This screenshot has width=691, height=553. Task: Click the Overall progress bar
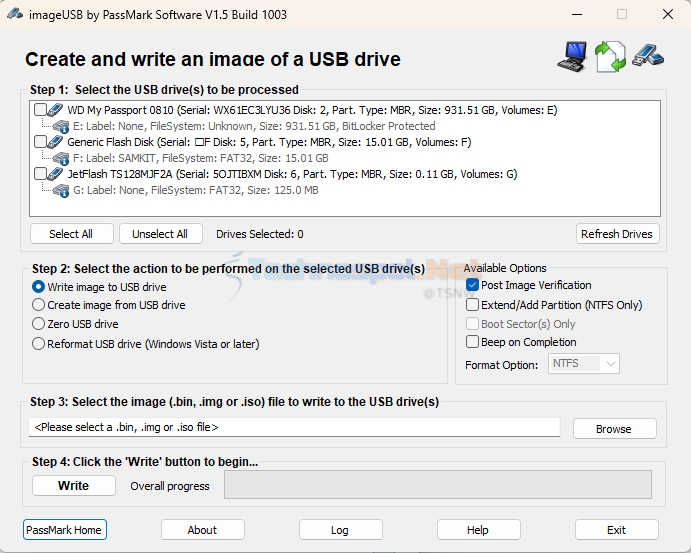438,485
